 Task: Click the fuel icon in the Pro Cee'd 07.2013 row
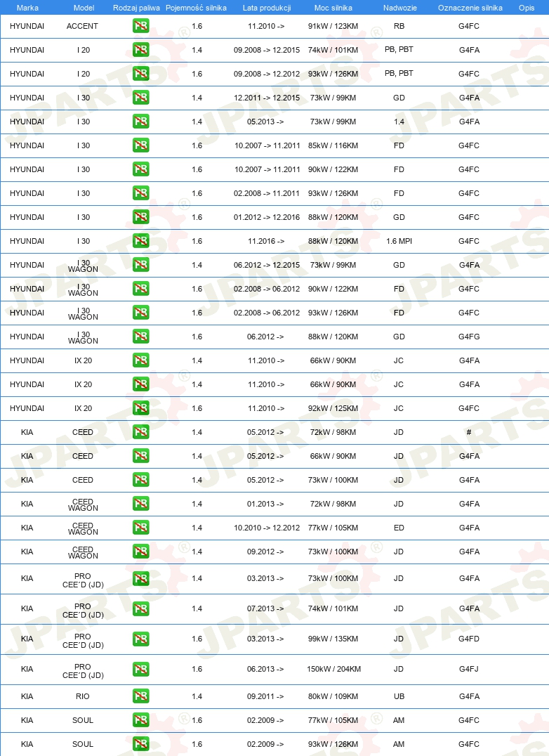[x=140, y=608]
